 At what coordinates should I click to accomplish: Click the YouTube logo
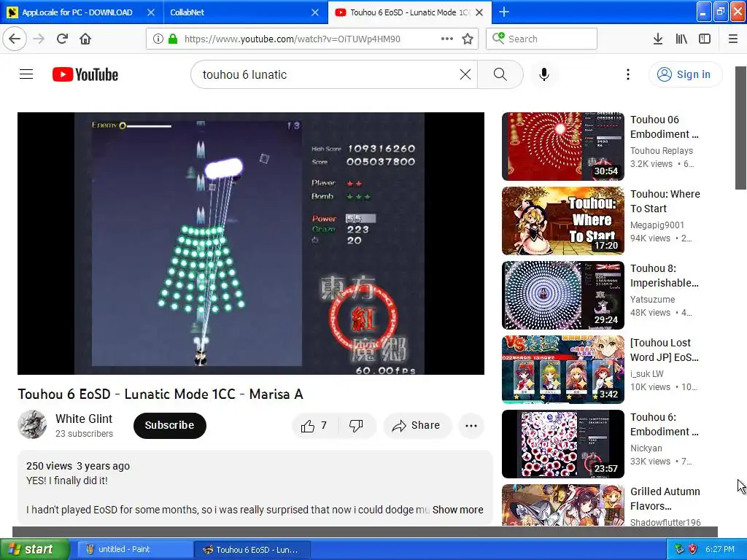coord(85,74)
